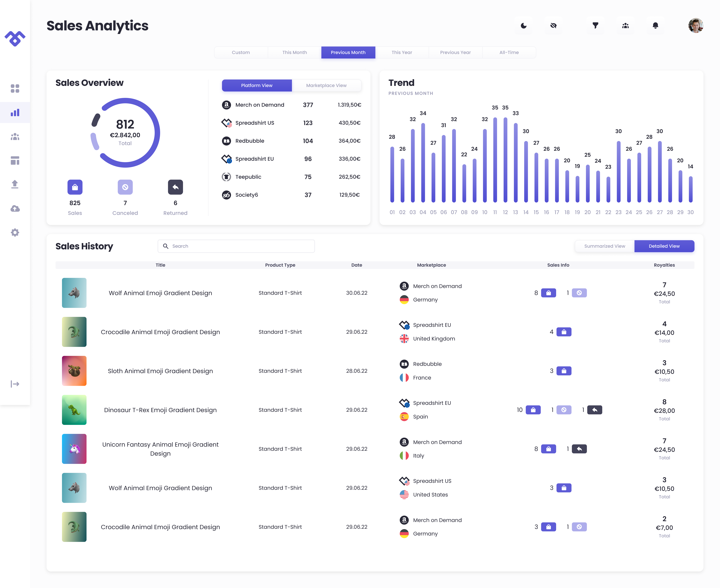Click the returned icon in Unicorn row
This screenshot has width=720, height=588.
pyautogui.click(x=579, y=449)
